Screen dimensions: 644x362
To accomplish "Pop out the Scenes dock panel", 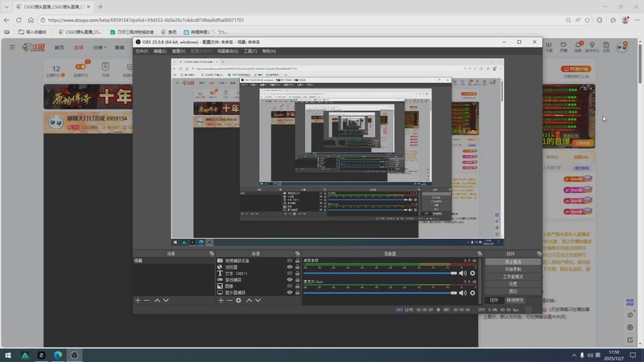I will point(212,253).
